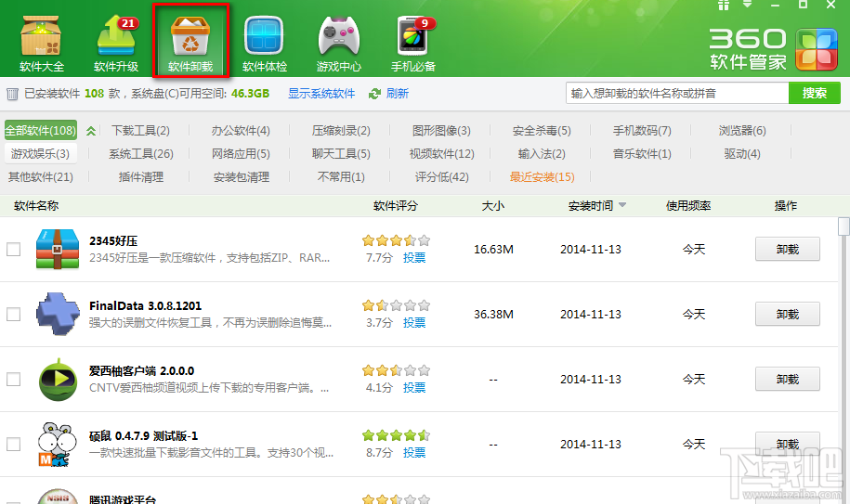The image size is (850, 504).
Task: Click the 刷新 link
Action: pos(398,94)
